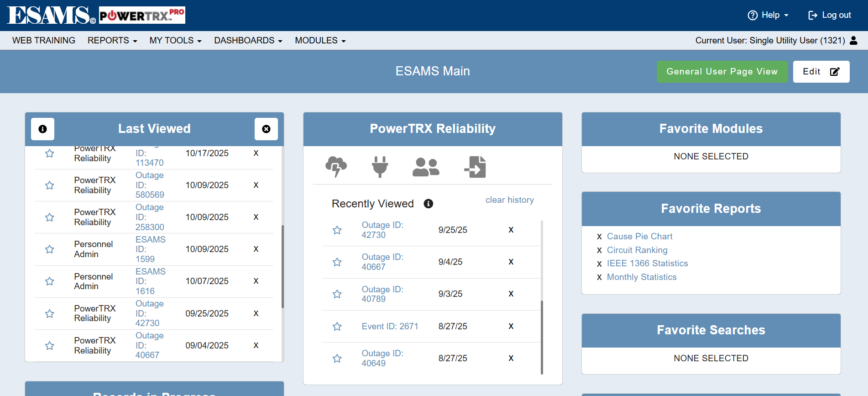Remove the Outage ID 258300 row
This screenshot has width=868, height=396.
tap(256, 217)
